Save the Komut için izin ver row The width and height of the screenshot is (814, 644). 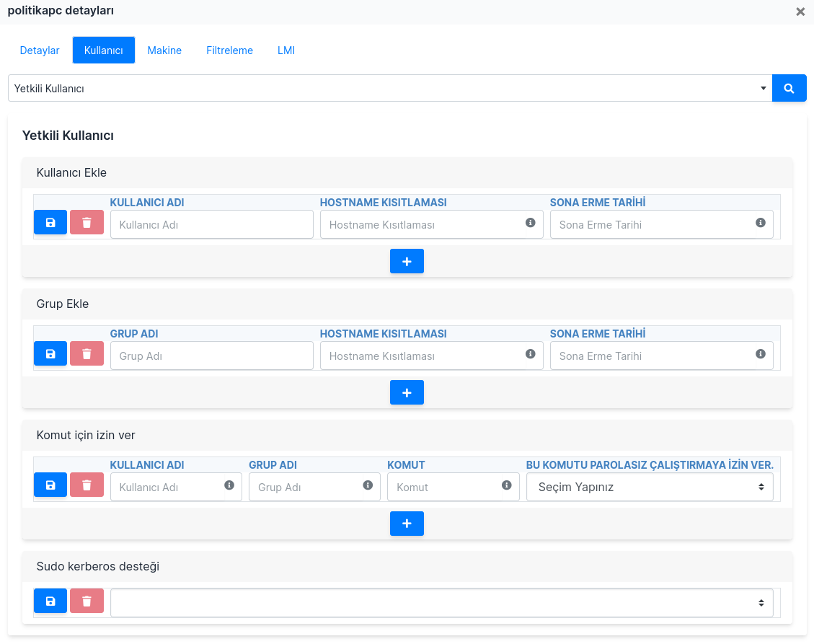(50, 485)
